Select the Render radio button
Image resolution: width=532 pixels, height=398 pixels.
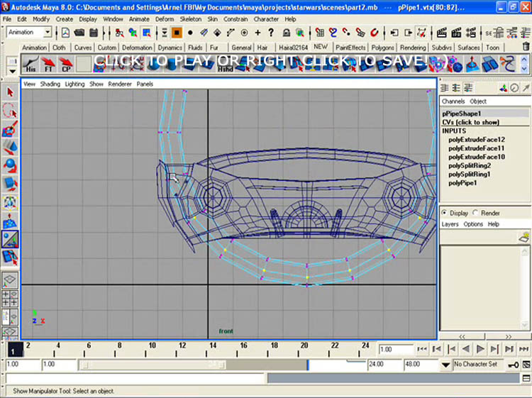pos(475,213)
